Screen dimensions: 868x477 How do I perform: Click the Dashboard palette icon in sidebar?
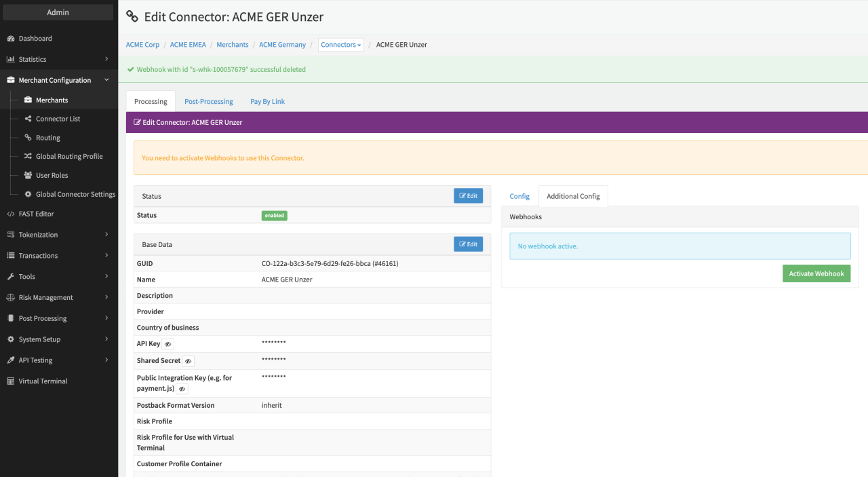[x=11, y=39]
